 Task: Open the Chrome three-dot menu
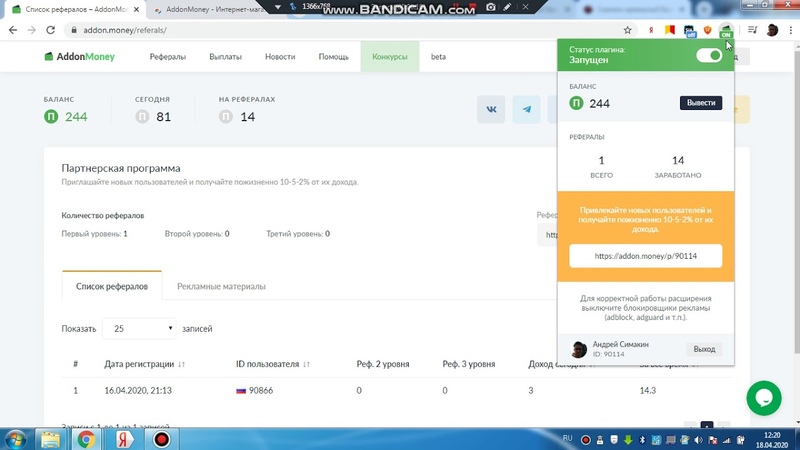(x=790, y=31)
